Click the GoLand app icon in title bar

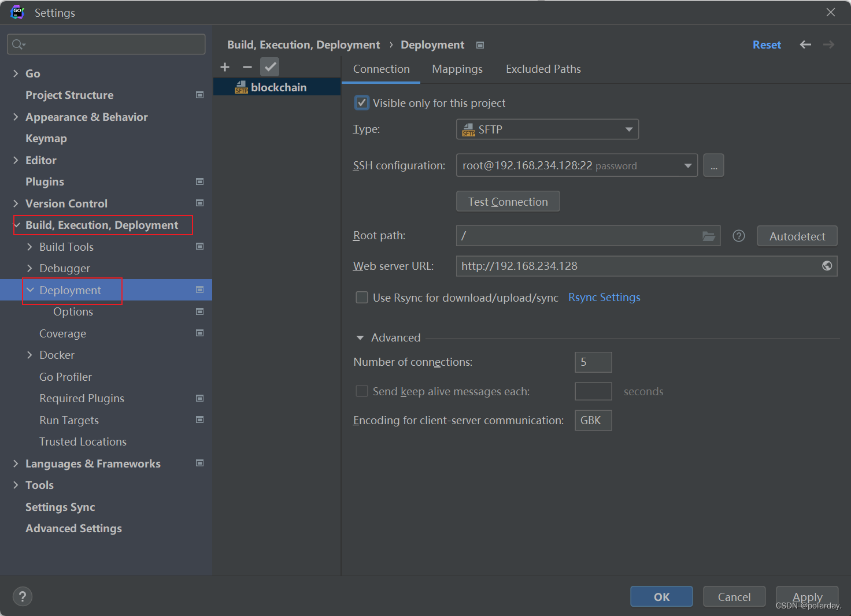(17, 12)
